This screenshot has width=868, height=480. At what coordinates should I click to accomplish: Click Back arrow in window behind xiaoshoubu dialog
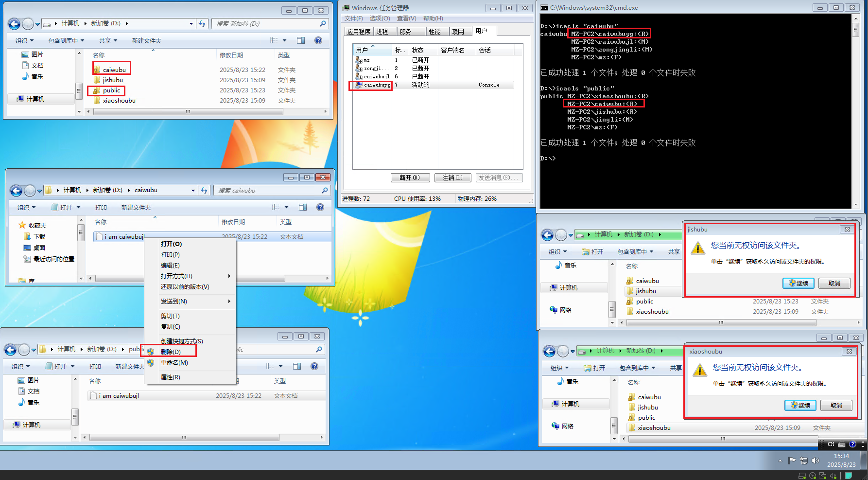click(550, 351)
